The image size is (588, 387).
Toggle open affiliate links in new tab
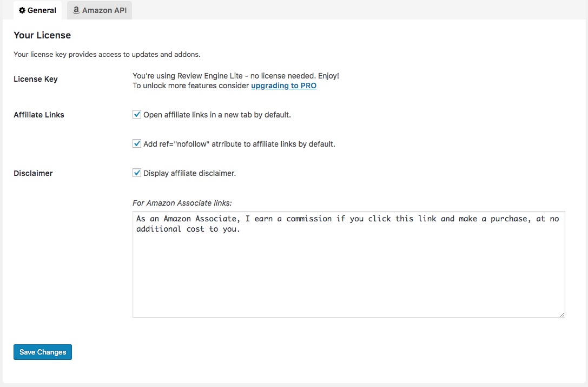click(x=137, y=115)
